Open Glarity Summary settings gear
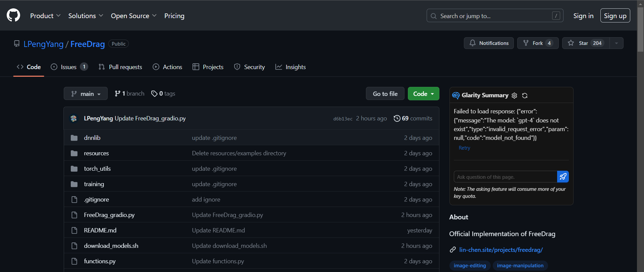Viewport: 644px width, 272px height. coord(515,96)
